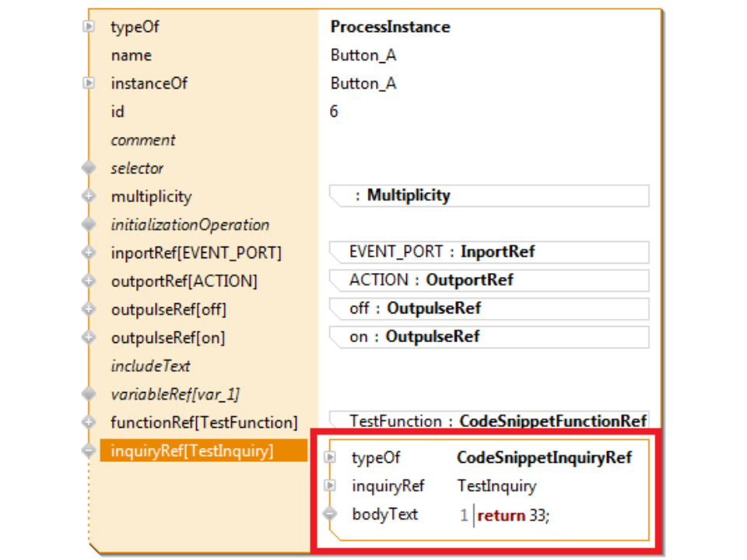This screenshot has width=747, height=560.
Task: Click arrow icon beside CodeSnippetInquiryRef typeOf
Action: [x=330, y=458]
